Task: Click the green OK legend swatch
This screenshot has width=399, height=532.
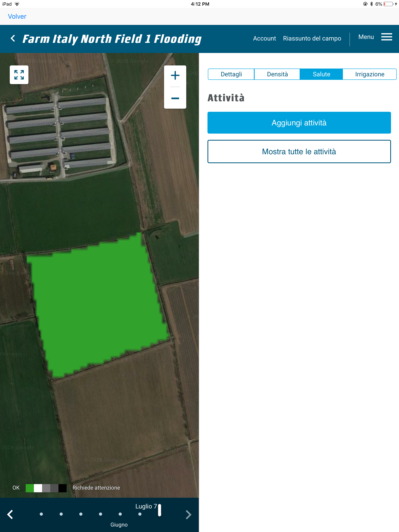Action: click(x=30, y=488)
